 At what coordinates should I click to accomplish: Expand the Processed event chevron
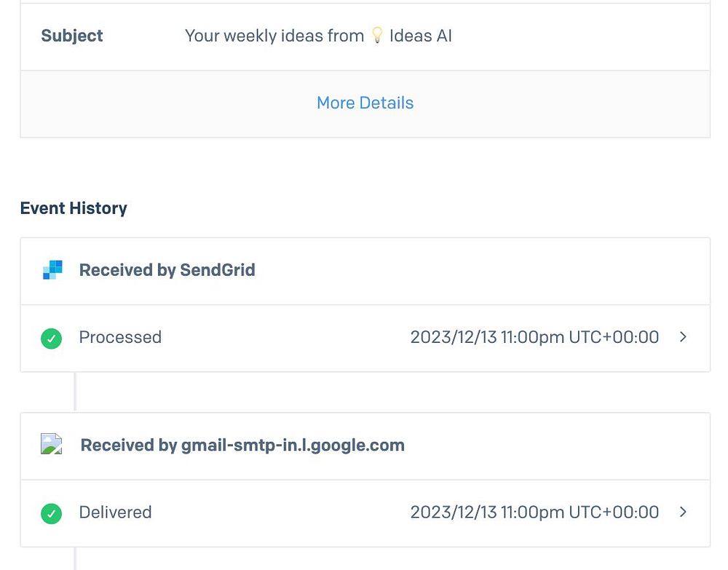pos(683,337)
